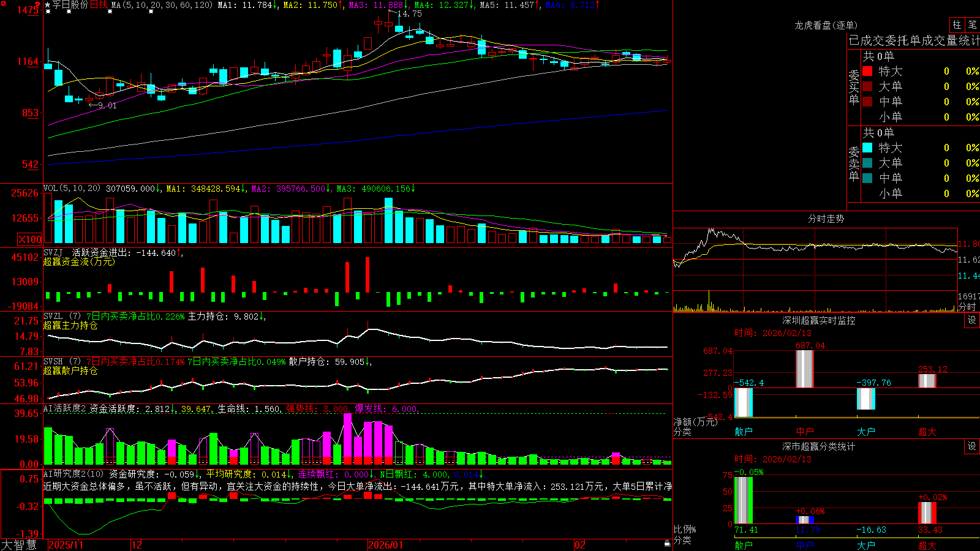This screenshot has width=980, height=551.
Task: Click the 委卖单 section label
Action: coord(854,163)
